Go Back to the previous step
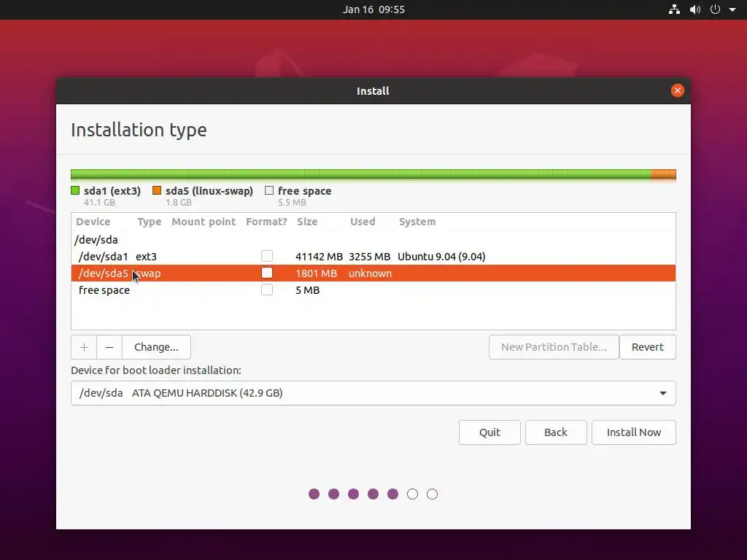Screen dimensions: 747x560 click(556, 432)
